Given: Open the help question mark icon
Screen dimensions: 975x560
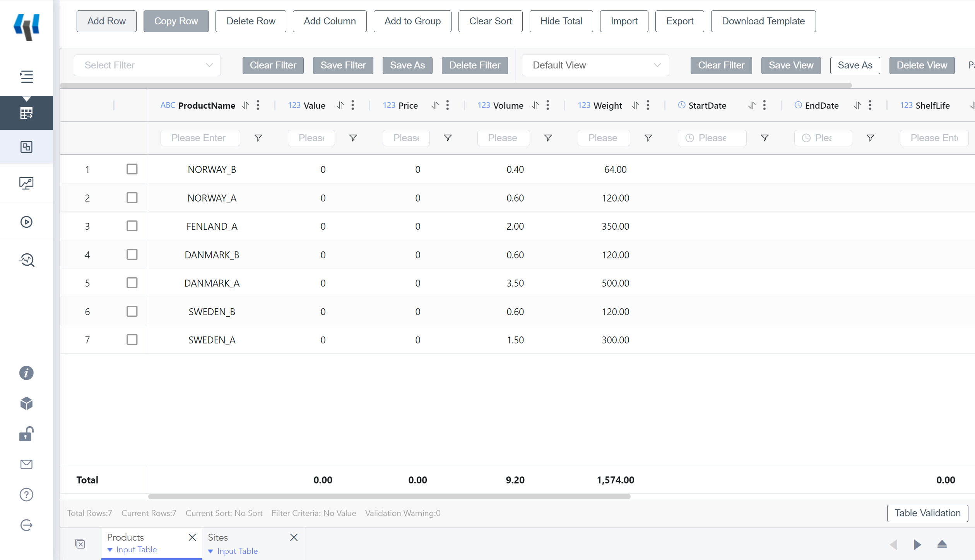Looking at the screenshot, I should [26, 495].
